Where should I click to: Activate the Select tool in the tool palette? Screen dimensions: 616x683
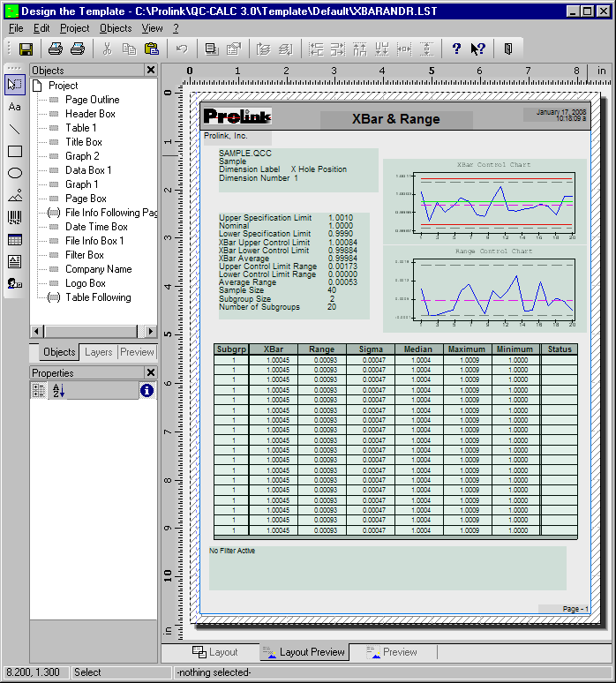coord(15,85)
